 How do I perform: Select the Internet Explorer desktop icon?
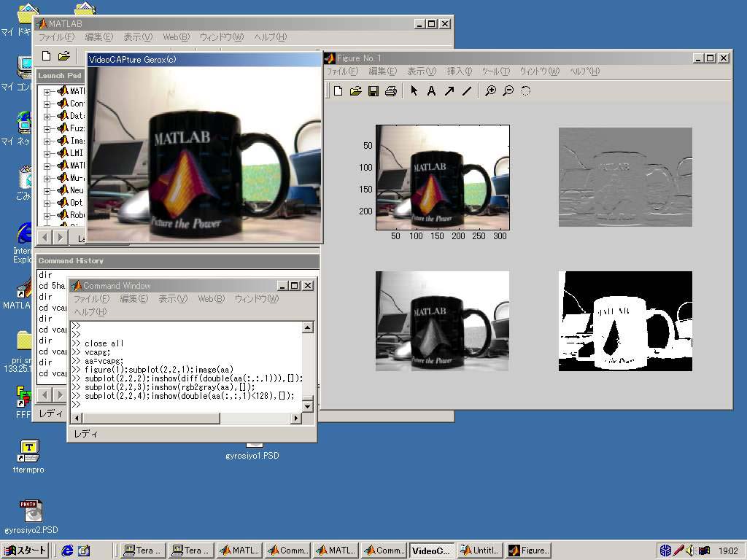coord(23,243)
